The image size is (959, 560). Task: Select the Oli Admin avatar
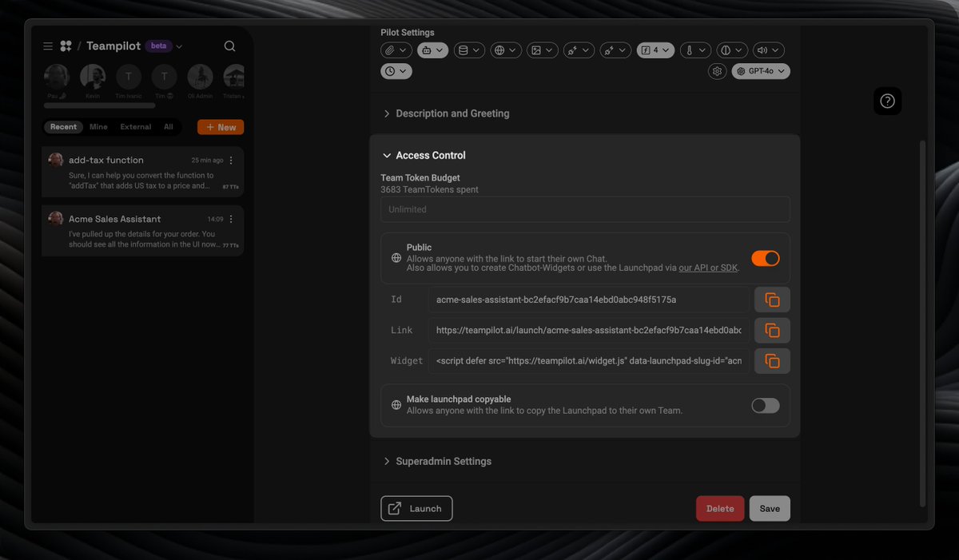[201, 77]
